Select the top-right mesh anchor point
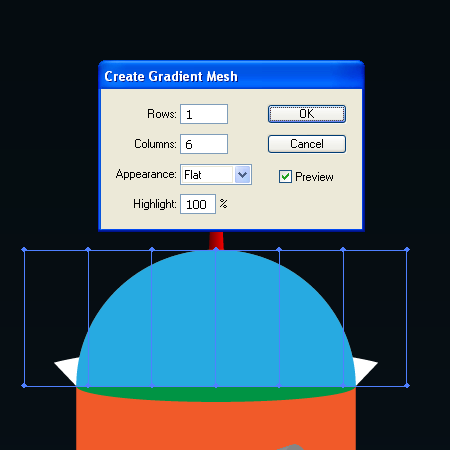 point(407,250)
